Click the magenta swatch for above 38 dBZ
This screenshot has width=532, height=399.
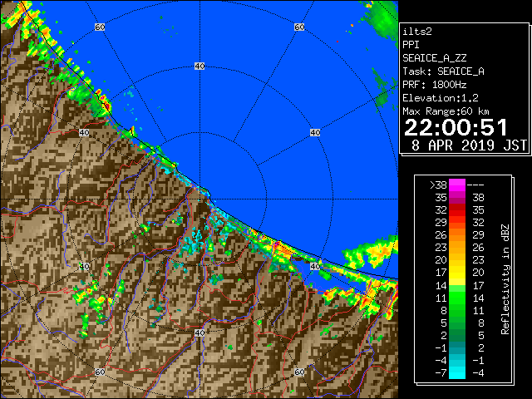coord(457,185)
